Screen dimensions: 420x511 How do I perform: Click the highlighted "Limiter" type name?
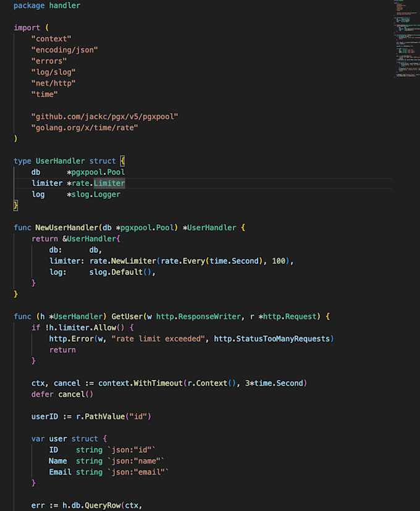109,183
